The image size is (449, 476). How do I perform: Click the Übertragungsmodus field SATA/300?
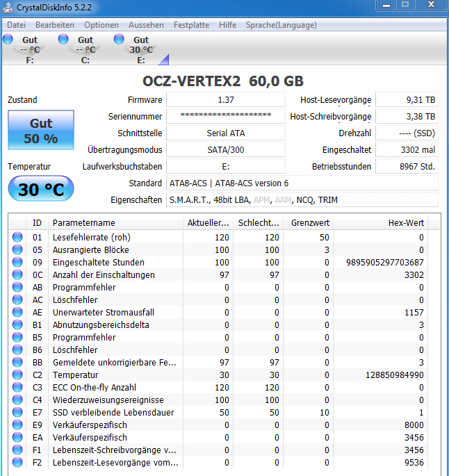click(226, 150)
